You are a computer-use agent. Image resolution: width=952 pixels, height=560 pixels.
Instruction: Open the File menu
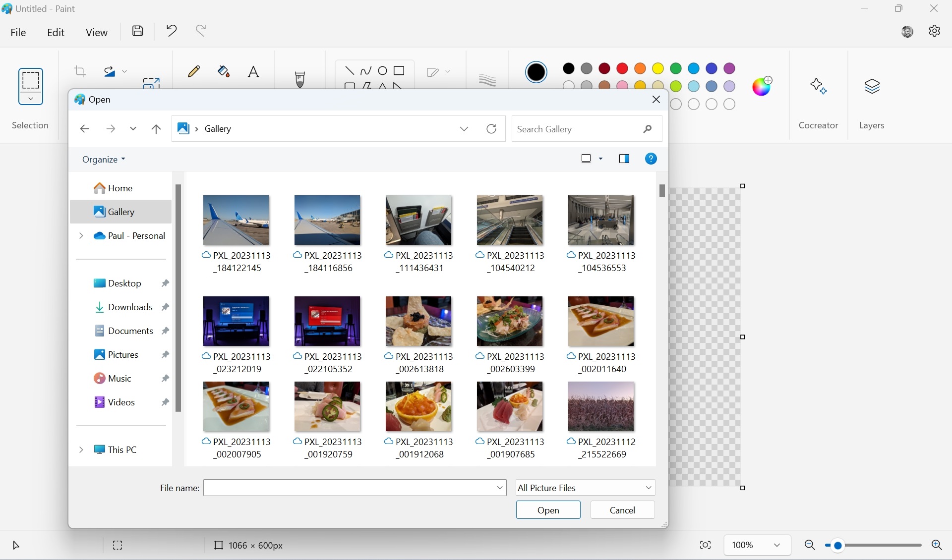tap(18, 33)
